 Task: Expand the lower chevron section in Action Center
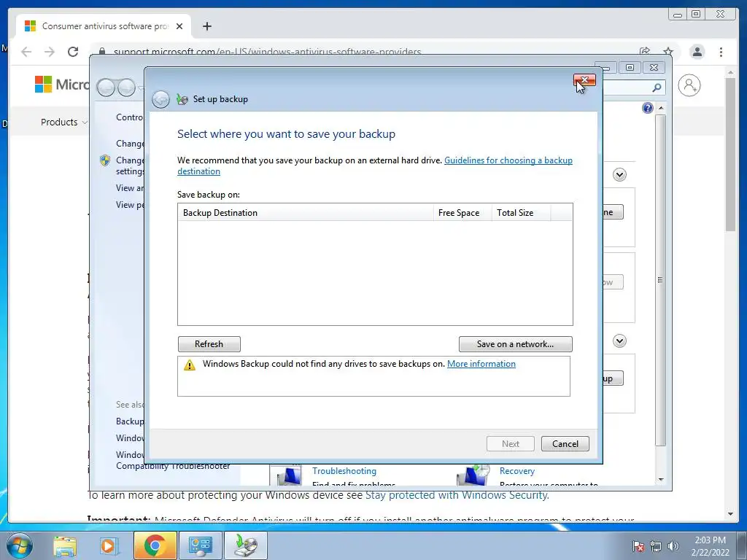point(619,341)
